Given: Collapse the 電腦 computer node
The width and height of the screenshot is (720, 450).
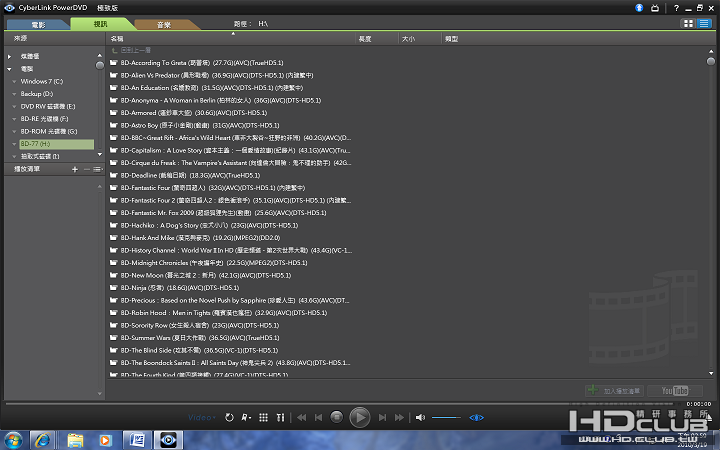Looking at the screenshot, I should [x=9, y=69].
